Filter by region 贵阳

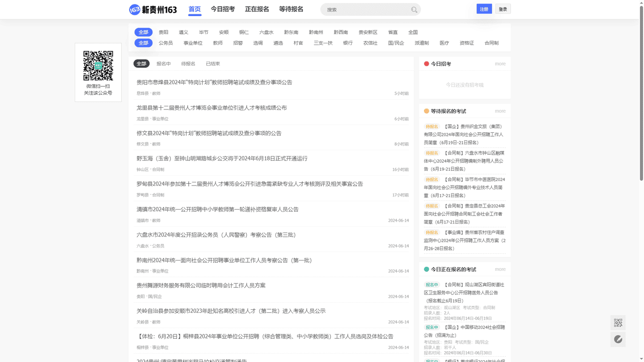point(164,32)
